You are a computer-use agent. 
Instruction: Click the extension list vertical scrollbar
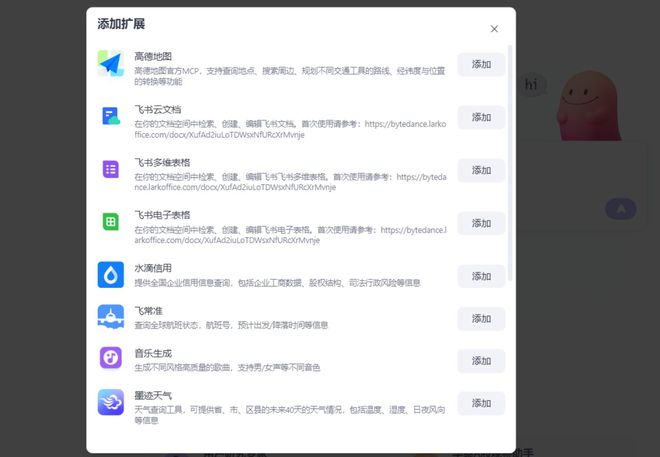coord(511,160)
